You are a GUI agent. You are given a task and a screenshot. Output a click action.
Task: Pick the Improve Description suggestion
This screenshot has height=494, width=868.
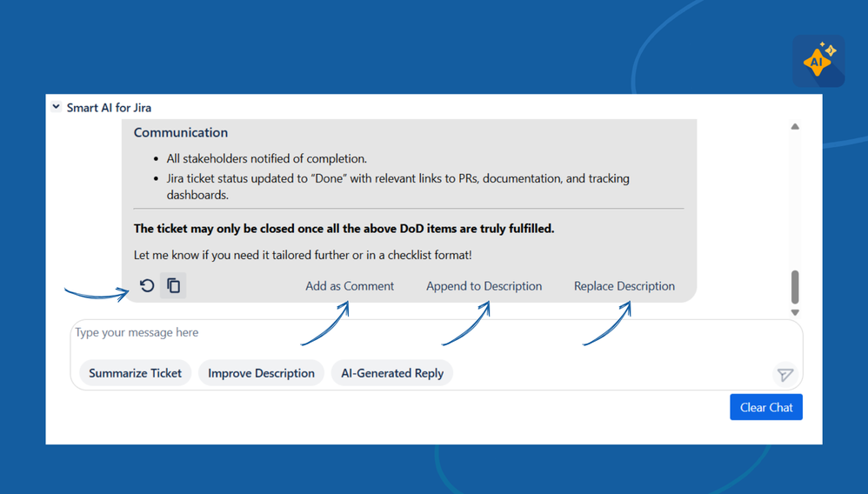click(261, 373)
